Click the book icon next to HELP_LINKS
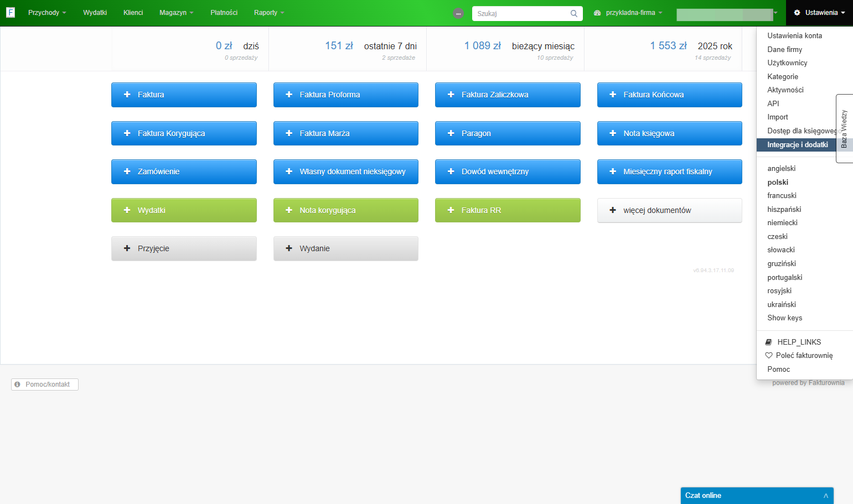The width and height of the screenshot is (853, 504). (x=768, y=342)
